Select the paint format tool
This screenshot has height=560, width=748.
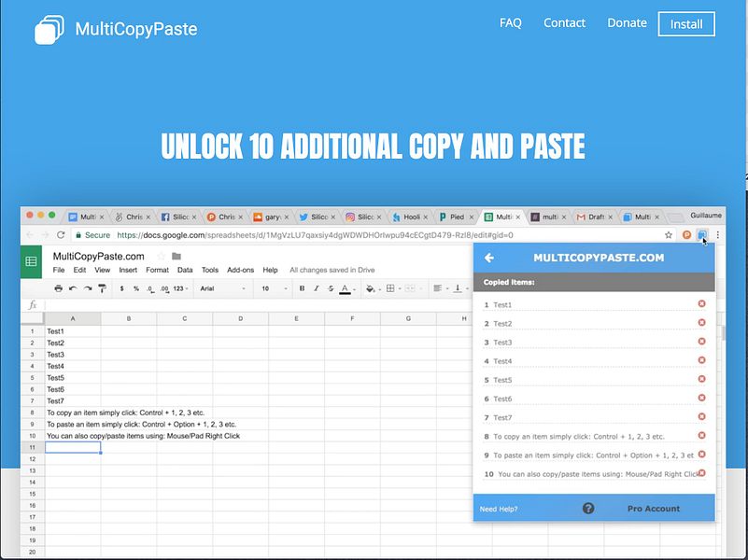pos(102,288)
